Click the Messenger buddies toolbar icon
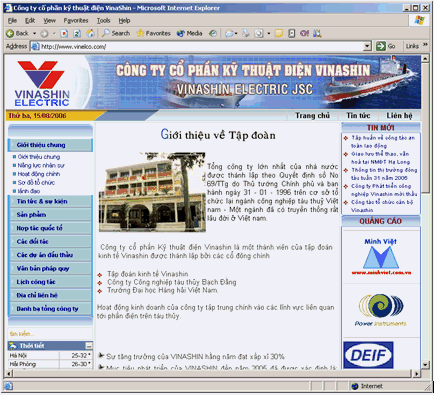Screen dimensions: 434x395 tap(317, 33)
